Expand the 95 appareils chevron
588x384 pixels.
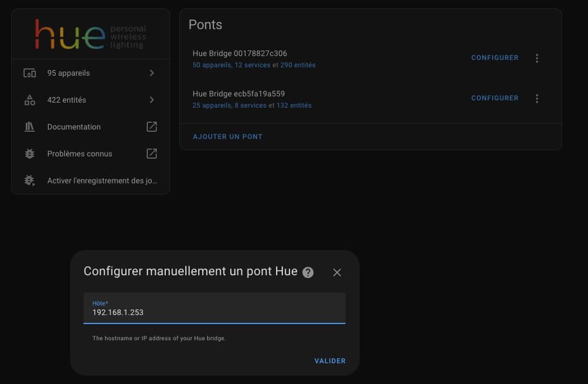click(x=152, y=73)
